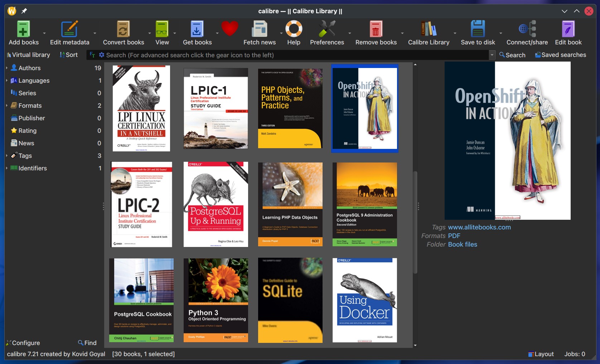
Task: Click the Calibre Library bookshelf icon
Action: tap(429, 29)
